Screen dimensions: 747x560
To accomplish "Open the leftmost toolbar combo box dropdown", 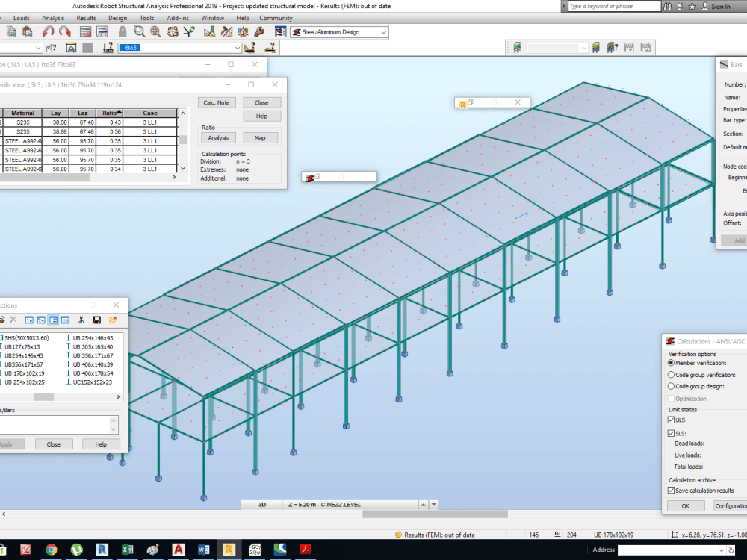I will 38,48.
